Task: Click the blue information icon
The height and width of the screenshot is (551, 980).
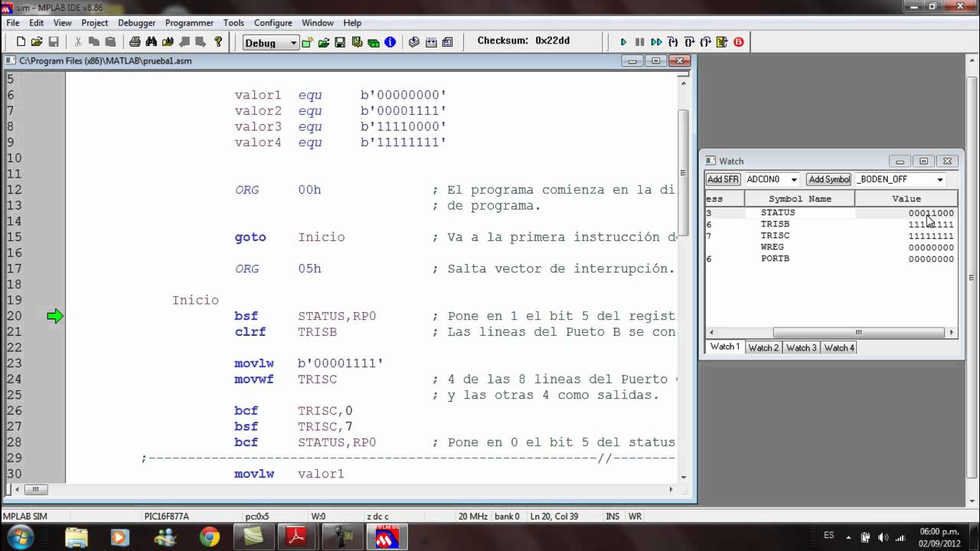Action: [x=390, y=43]
